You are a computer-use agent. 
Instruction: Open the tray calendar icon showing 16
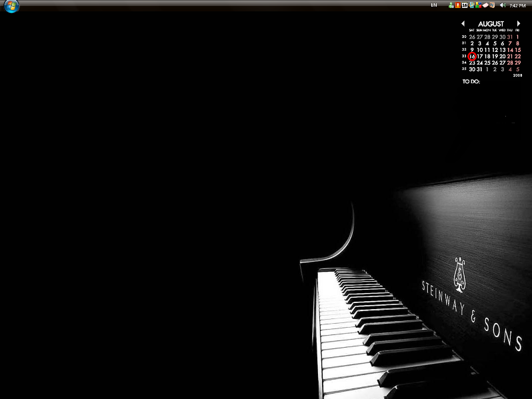(465, 5)
